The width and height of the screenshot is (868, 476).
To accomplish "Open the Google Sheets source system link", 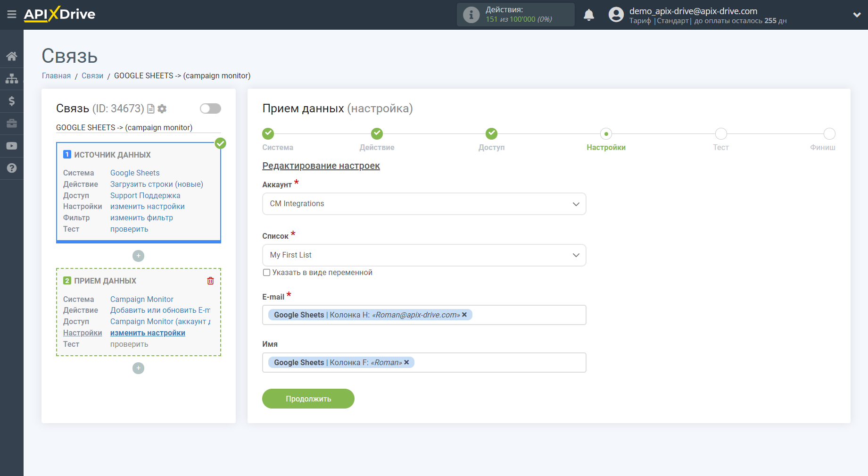I will (135, 173).
